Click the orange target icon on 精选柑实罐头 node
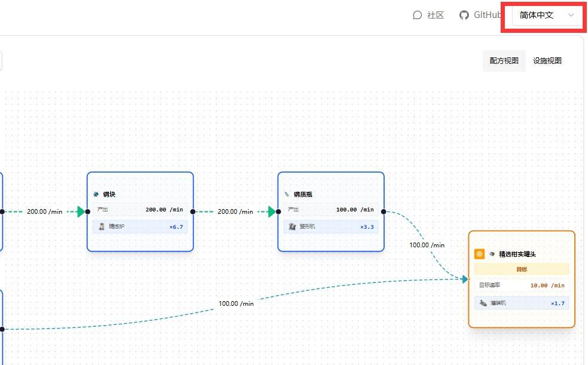 click(x=480, y=254)
